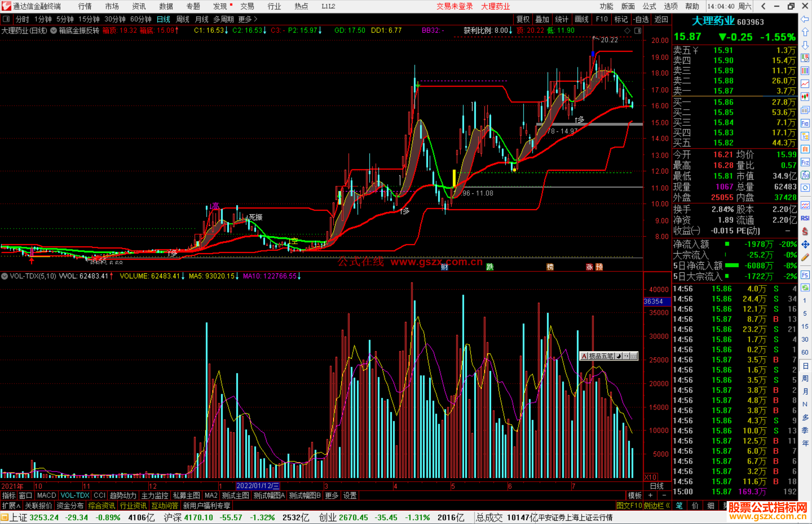Click the down arrow icon in right sidebar
The height and width of the screenshot is (524, 812).
(805, 45)
